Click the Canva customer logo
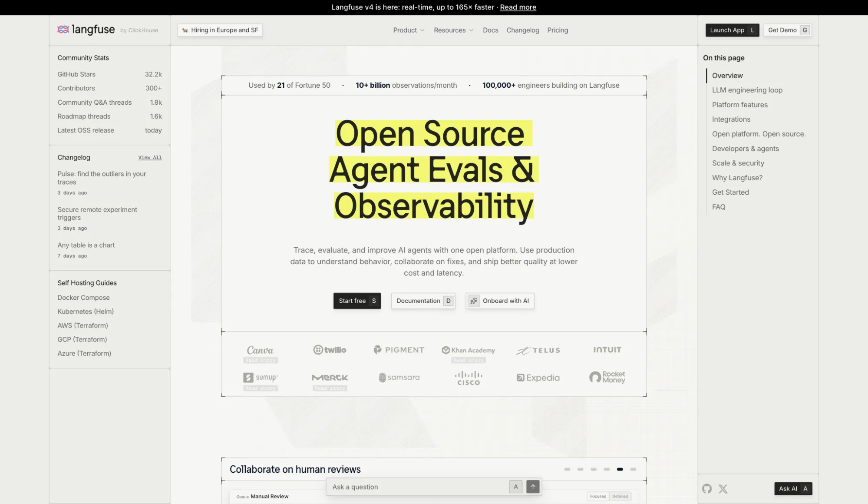The width and height of the screenshot is (868, 504). (260, 350)
